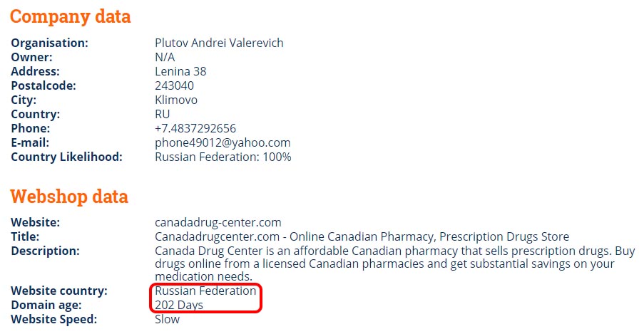Viewport: 644px width, 334px height.
Task: Click the Website Speed label
Action: coord(53,319)
